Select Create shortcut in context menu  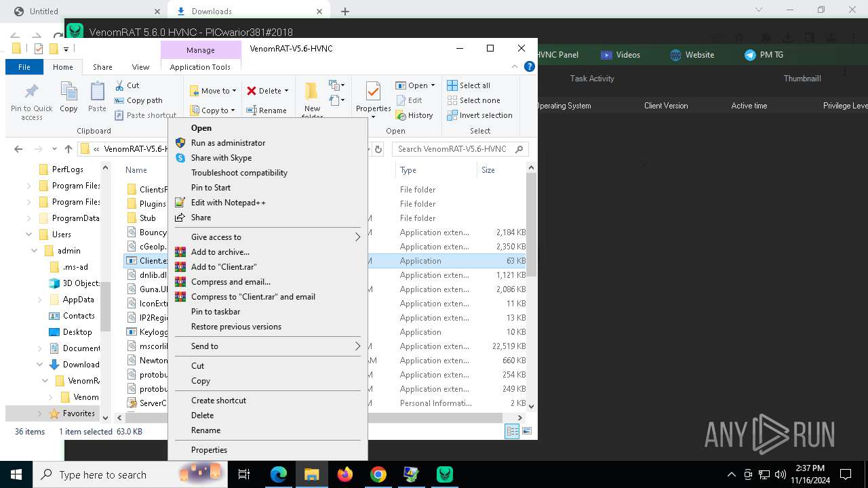click(268, 401)
